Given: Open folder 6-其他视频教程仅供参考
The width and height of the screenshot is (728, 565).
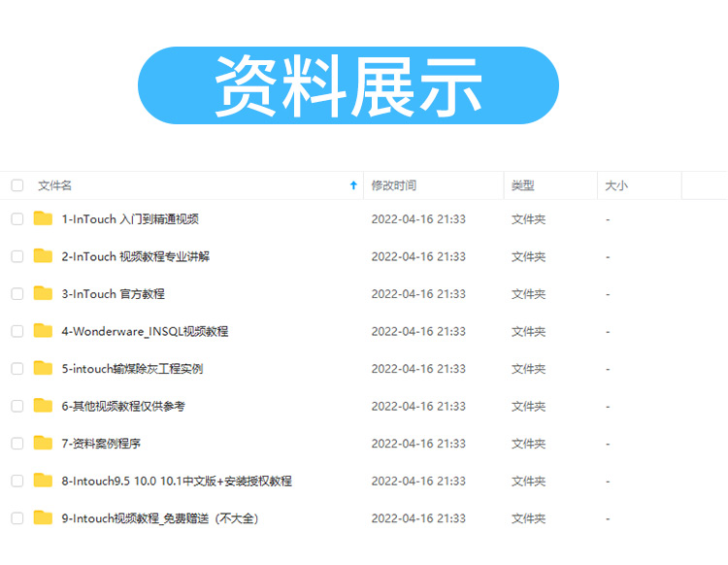Looking at the screenshot, I should (x=123, y=406).
